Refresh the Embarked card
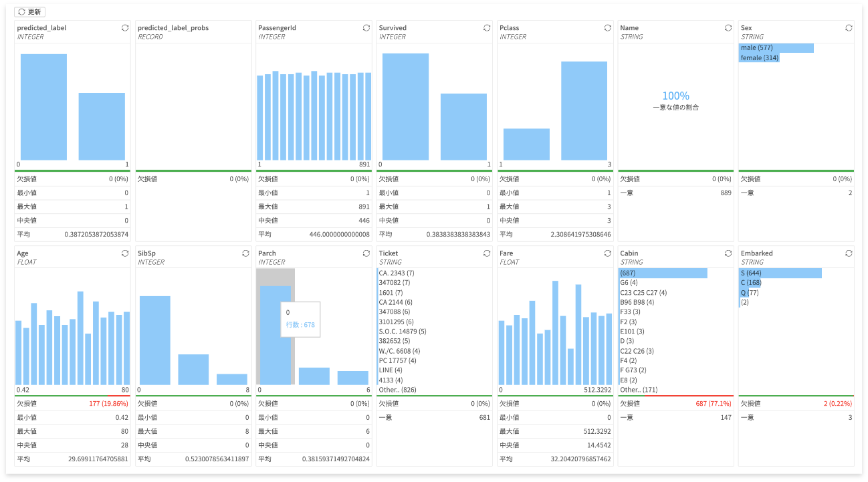 click(x=849, y=253)
